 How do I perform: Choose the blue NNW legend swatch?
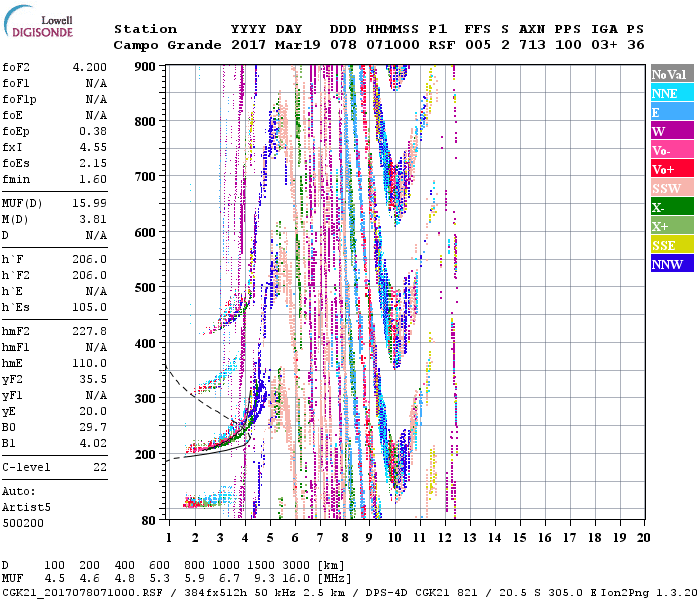click(672, 264)
